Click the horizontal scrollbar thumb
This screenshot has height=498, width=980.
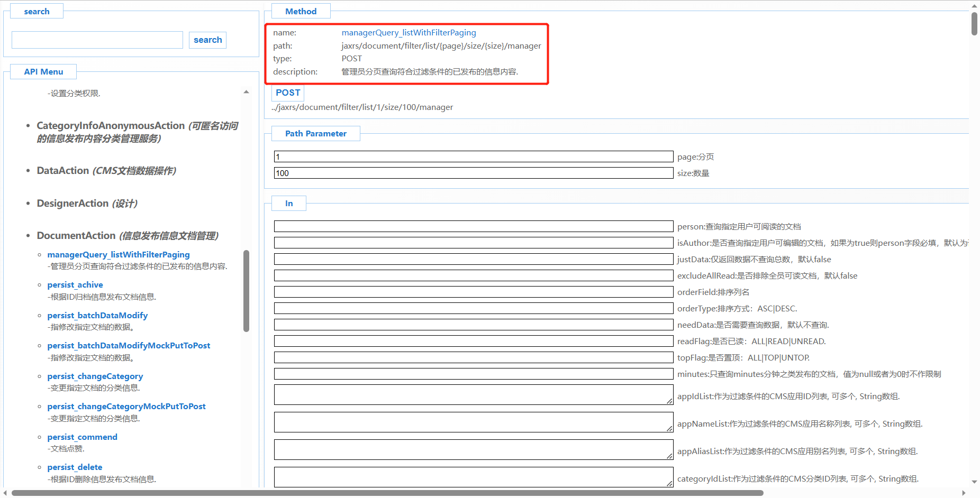point(387,493)
